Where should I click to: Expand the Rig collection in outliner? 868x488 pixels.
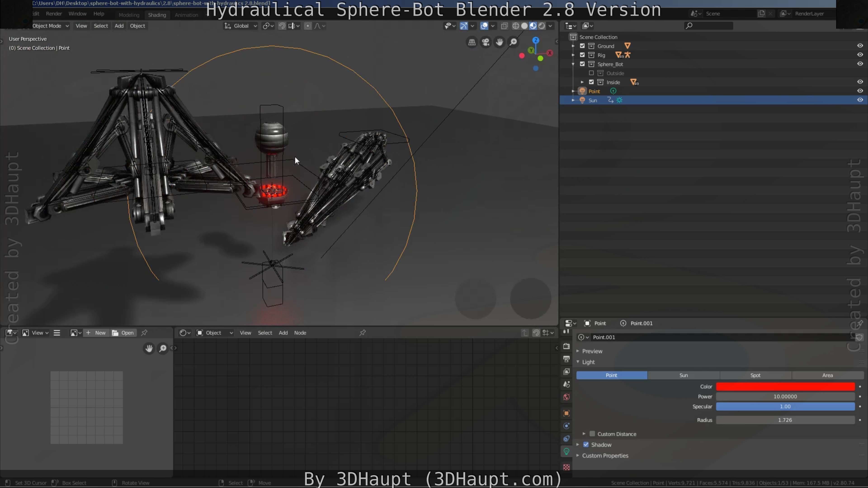pos(573,55)
